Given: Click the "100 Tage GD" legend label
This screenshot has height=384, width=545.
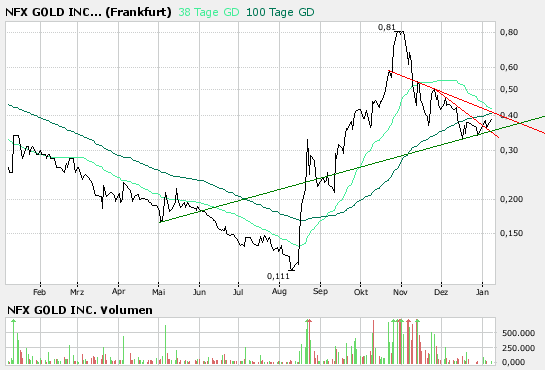Looking at the screenshot, I should coord(280,13).
